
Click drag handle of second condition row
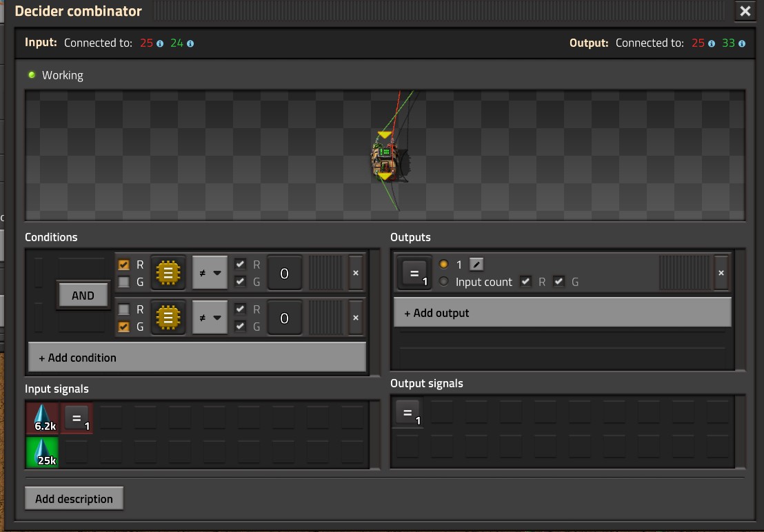point(326,318)
